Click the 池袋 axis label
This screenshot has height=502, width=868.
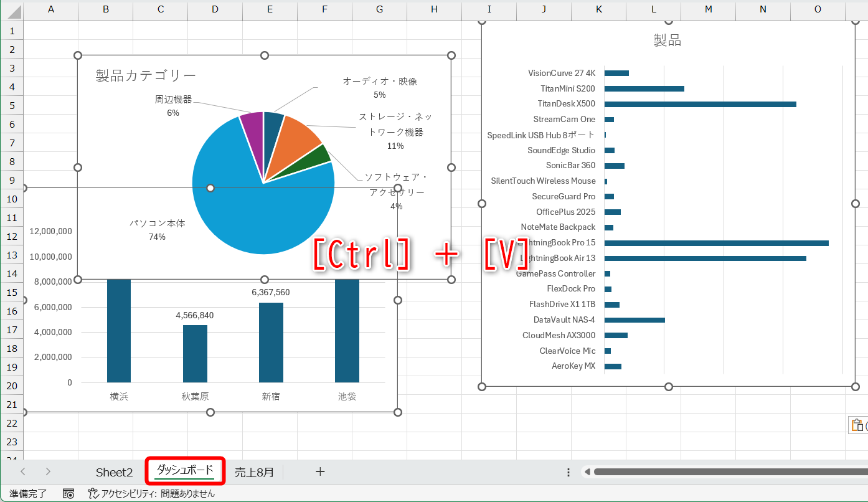[x=347, y=396]
